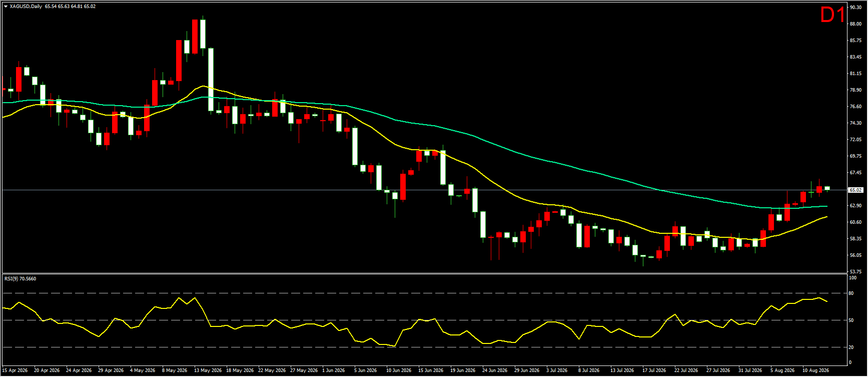Click the 1 Jun 2026 date label
Screen dimensions: 868x377
pos(334,371)
